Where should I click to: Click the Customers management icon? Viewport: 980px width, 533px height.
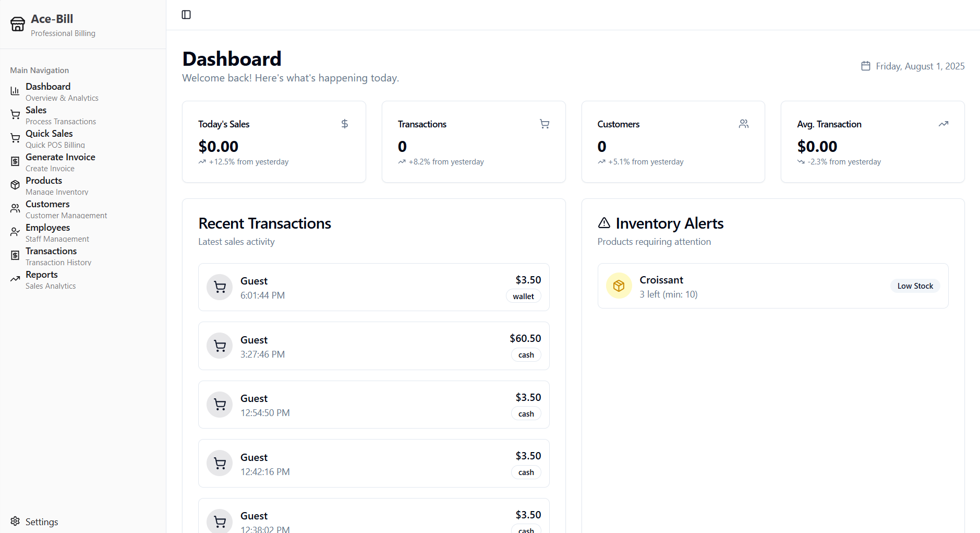(x=15, y=208)
